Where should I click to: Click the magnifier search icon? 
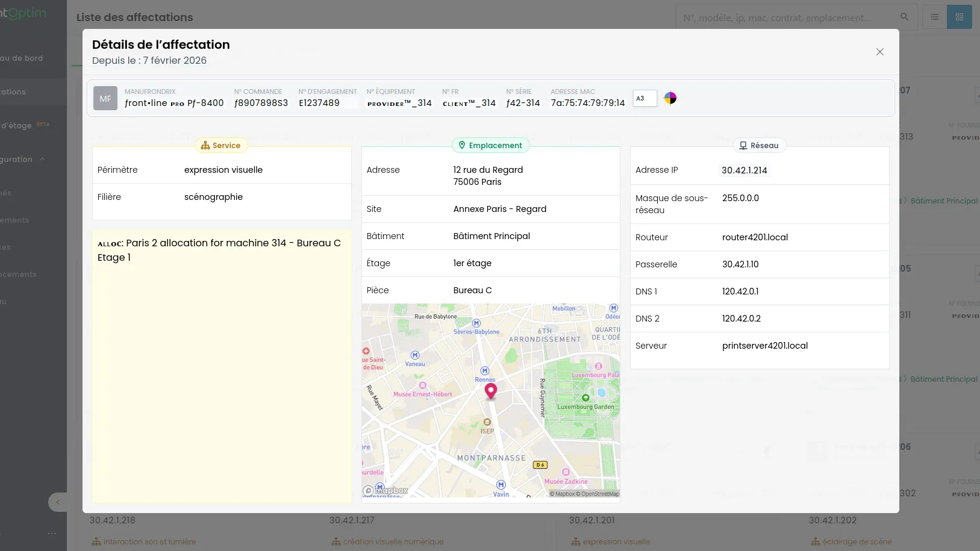pos(904,17)
